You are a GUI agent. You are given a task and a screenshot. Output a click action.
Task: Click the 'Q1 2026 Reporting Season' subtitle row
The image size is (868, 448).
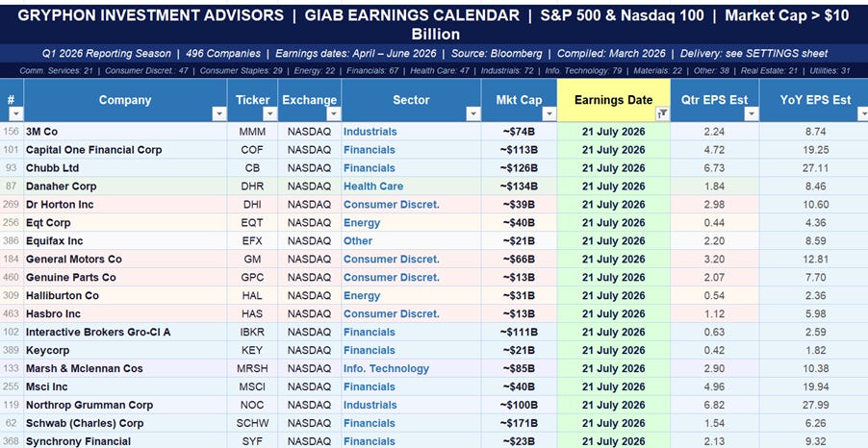pyautogui.click(x=434, y=54)
